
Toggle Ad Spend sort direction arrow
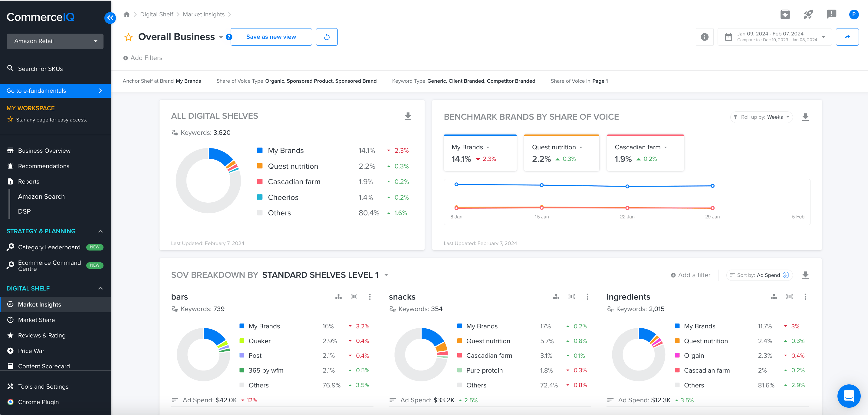786,275
